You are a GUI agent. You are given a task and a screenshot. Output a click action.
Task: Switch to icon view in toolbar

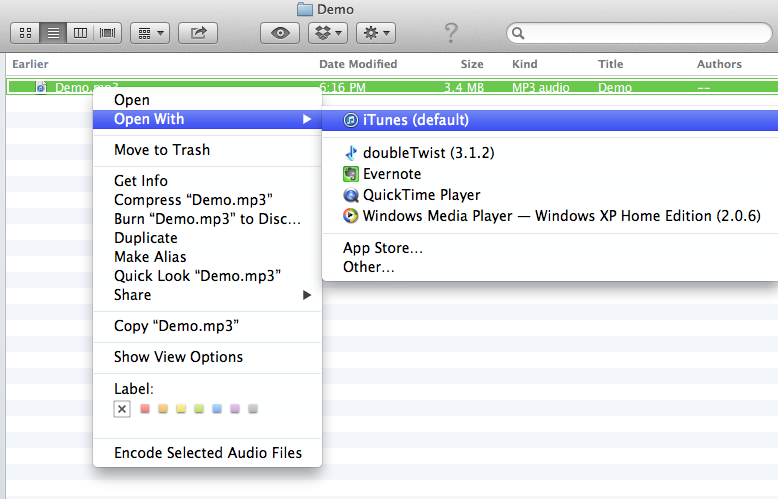[25, 33]
